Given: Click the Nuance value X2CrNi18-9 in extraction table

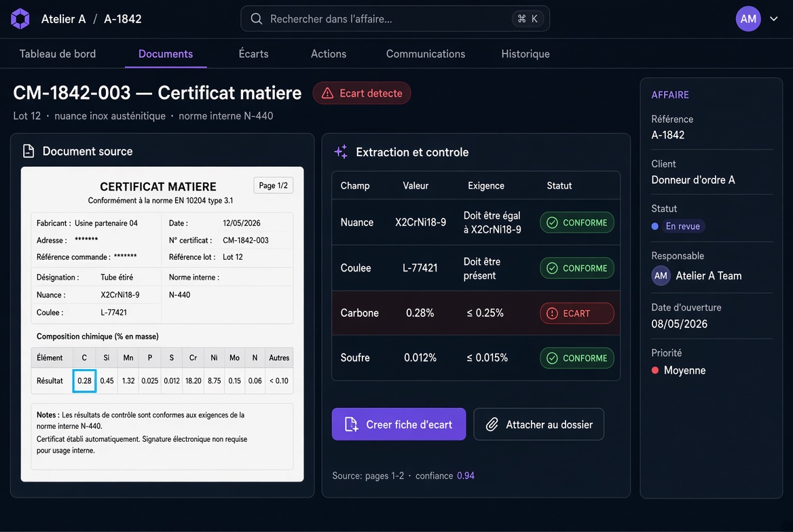Looking at the screenshot, I should point(420,223).
